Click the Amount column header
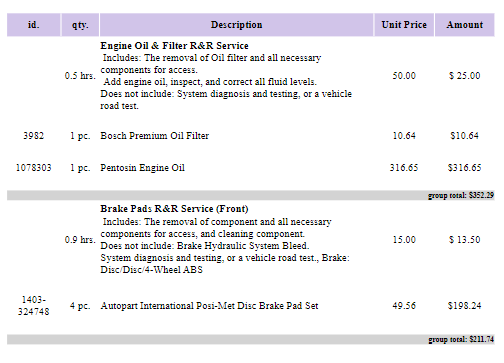 coord(465,25)
